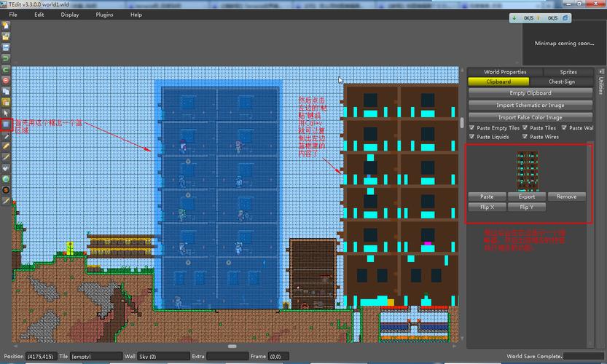Image resolution: width=607 pixels, height=364 pixels.
Task: Click the green Redo arrow icon
Action: 6,70
